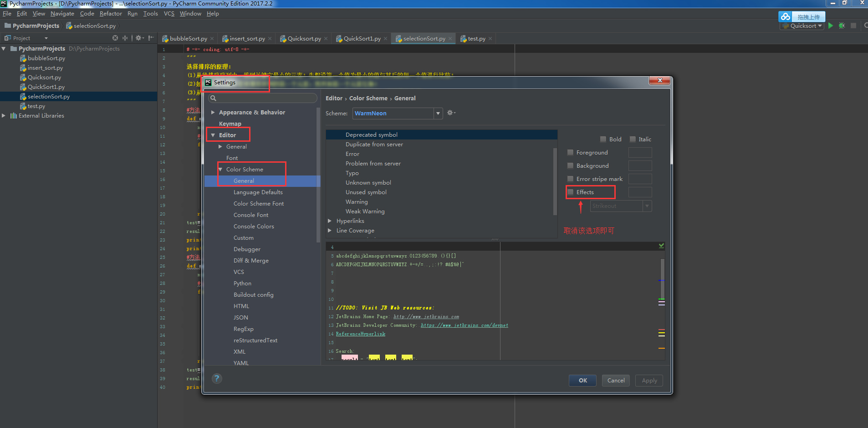Click the scheme gear icon next to WarmNeon
The width and height of the screenshot is (868, 428).
click(451, 113)
